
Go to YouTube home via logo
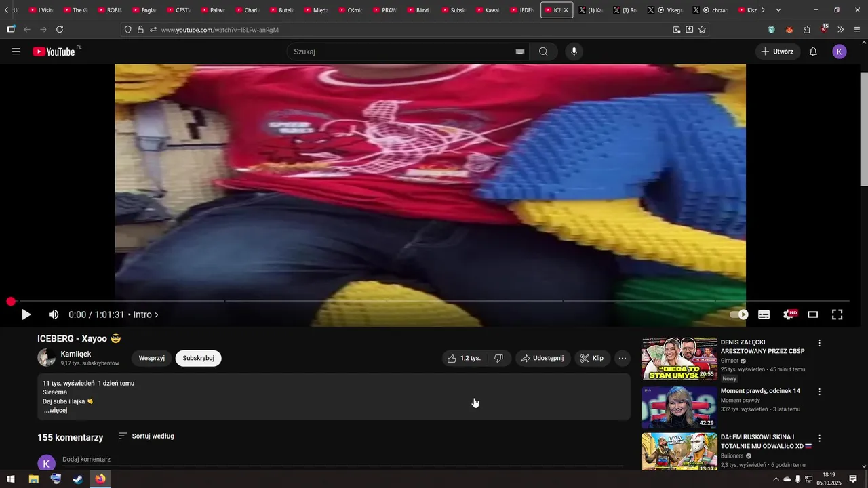[54, 52]
